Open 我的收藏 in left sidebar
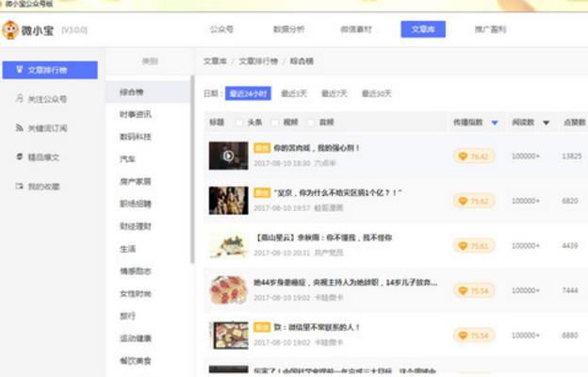Viewport: 588px width, 377px height. pyautogui.click(x=43, y=187)
